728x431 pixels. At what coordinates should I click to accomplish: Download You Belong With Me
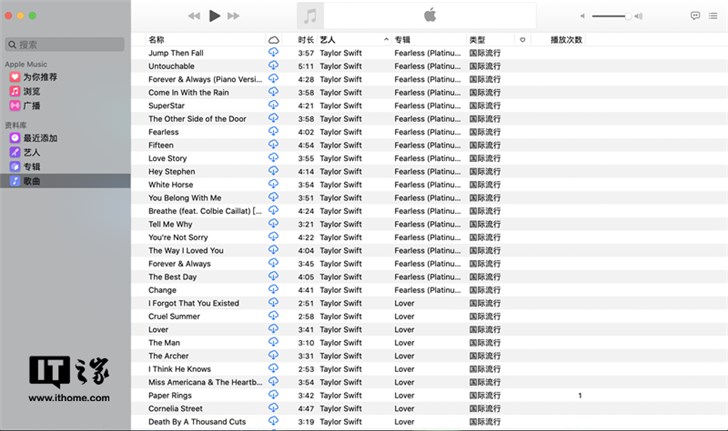tap(273, 197)
